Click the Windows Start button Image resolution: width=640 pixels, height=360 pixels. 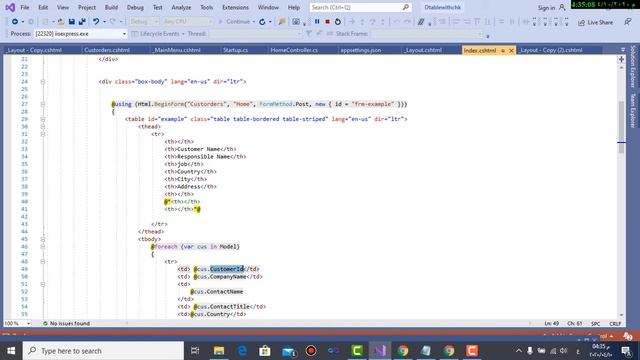click(11, 351)
